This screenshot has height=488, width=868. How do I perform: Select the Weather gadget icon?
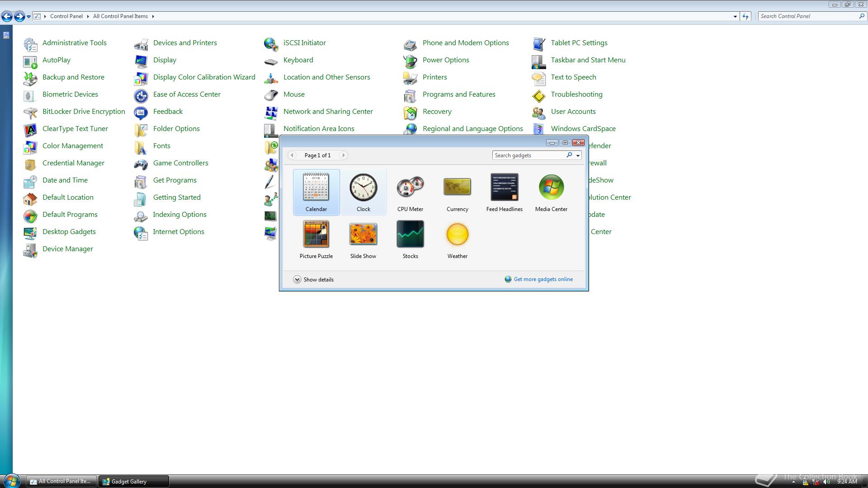pos(457,234)
